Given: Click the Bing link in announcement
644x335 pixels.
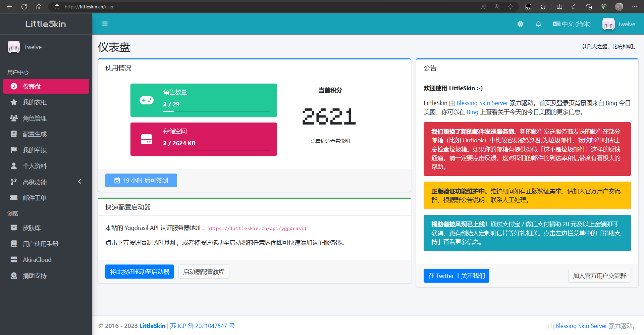Looking at the screenshot, I should tap(472, 112).
